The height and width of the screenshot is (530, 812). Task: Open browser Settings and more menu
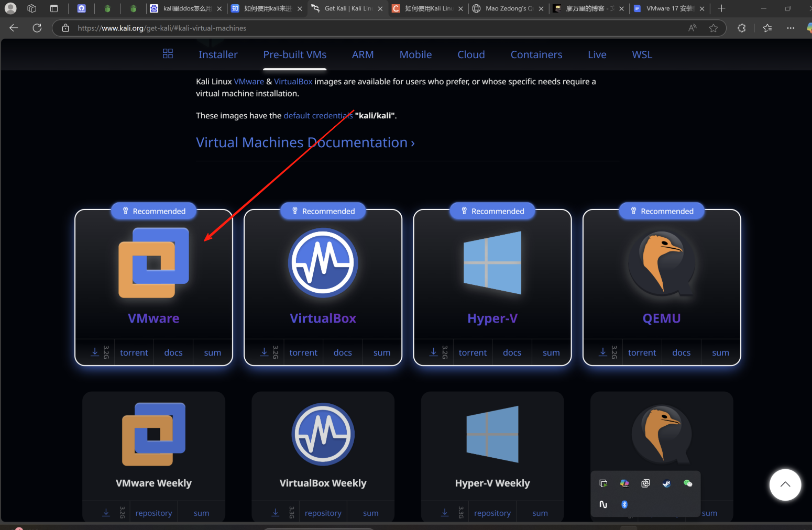[791, 28]
